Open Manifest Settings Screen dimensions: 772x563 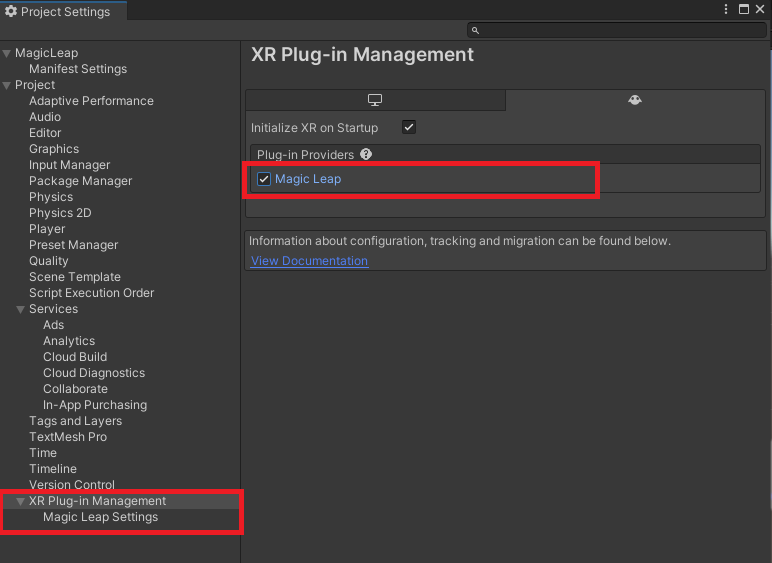point(78,69)
